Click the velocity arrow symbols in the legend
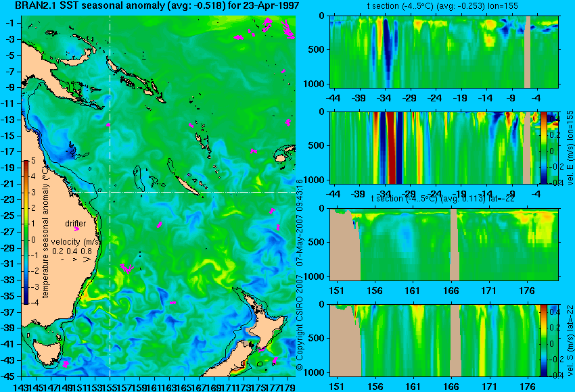Screen dimensions: 575x392 click(75, 260)
